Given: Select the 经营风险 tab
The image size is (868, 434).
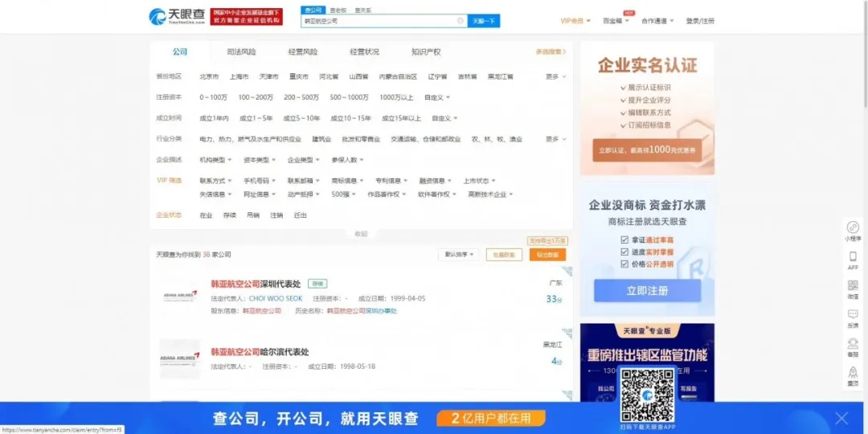Looking at the screenshot, I should 303,52.
